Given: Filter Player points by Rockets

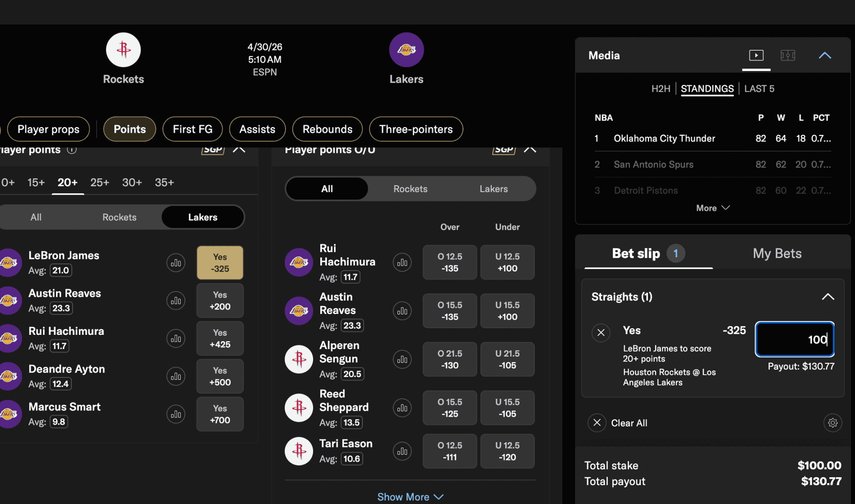Looking at the screenshot, I should point(119,217).
